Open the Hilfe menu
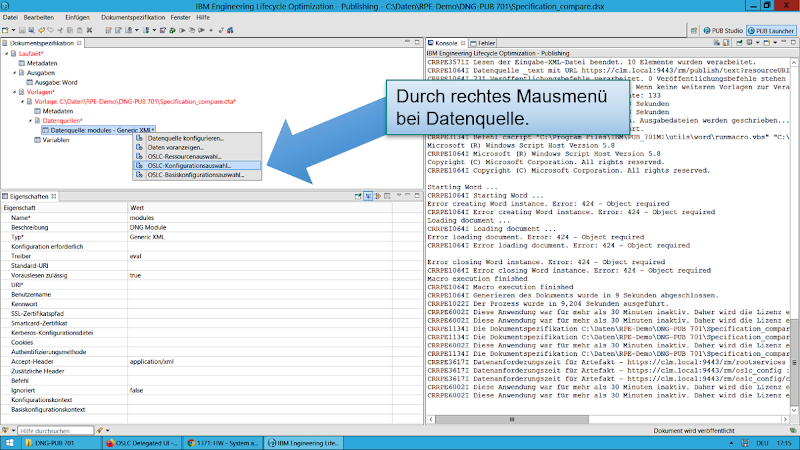Image resolution: width=800 pixels, height=450 pixels. [203, 17]
